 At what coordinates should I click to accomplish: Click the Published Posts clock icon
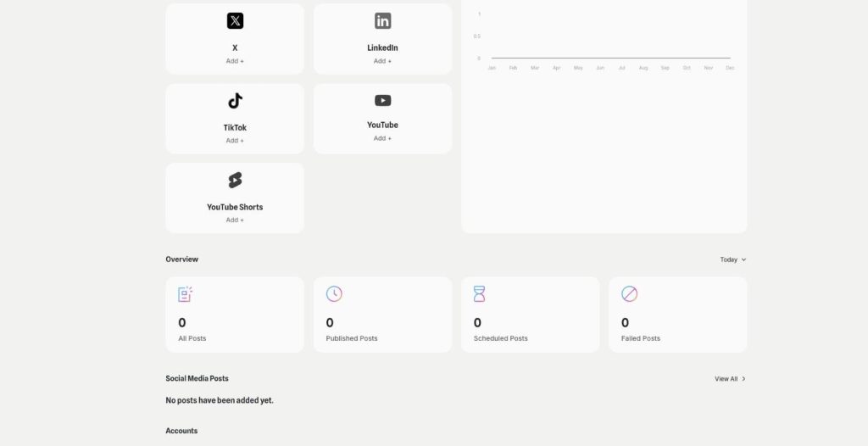[x=334, y=294]
